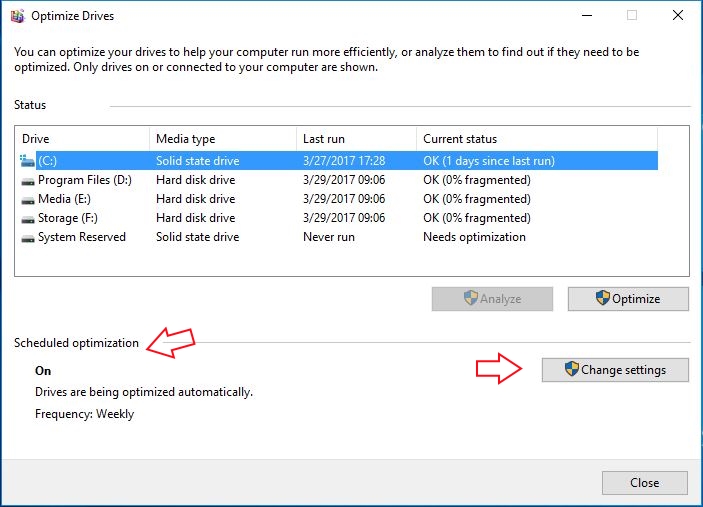
Task: Click the Media (E:) drive icon
Action: (x=28, y=200)
